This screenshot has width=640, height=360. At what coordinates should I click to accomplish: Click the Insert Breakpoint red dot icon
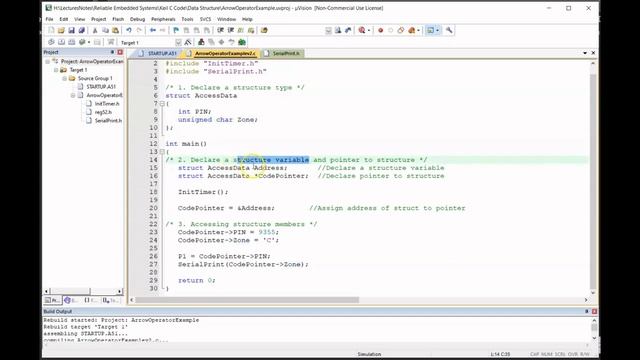point(380,30)
